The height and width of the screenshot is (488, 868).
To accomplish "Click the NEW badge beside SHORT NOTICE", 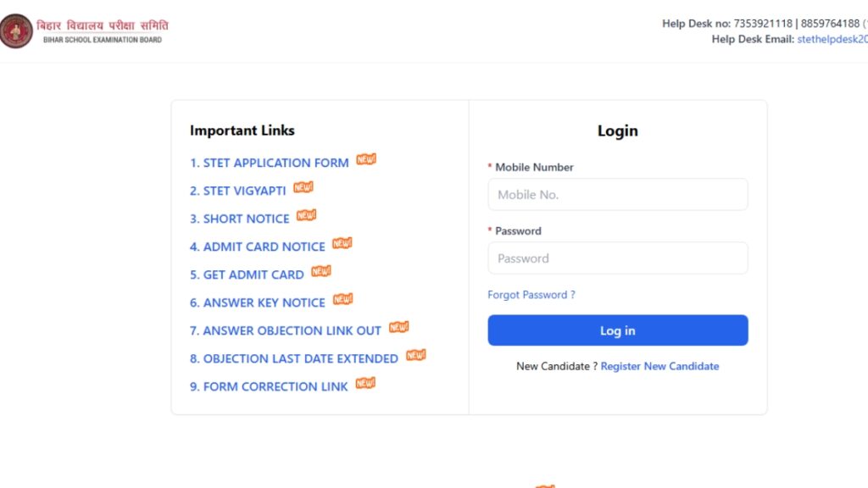I will (x=305, y=215).
